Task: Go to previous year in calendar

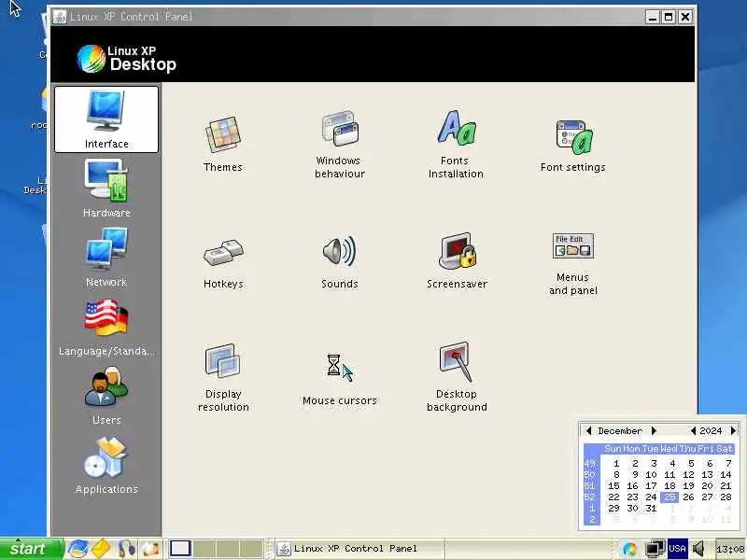Action: click(x=693, y=430)
